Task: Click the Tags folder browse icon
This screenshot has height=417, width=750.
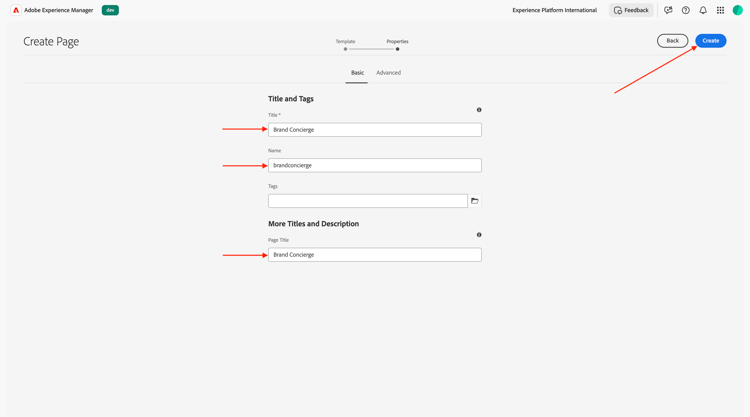Action: pyautogui.click(x=474, y=201)
